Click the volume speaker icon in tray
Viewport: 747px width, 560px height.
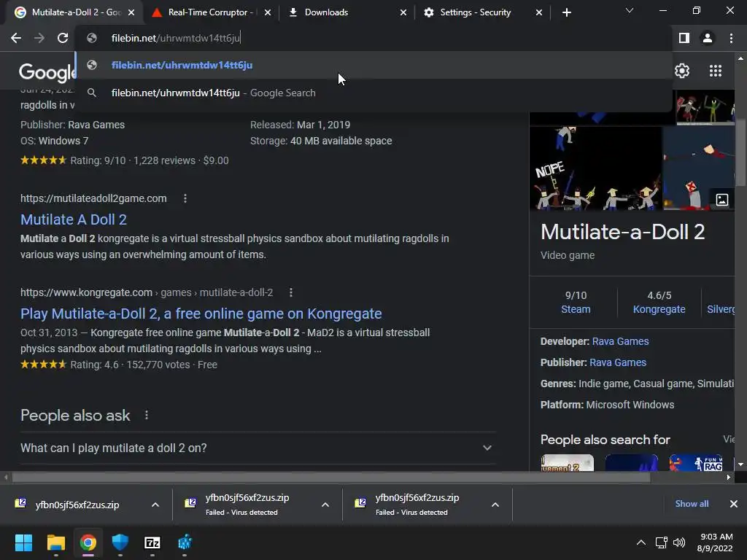[x=679, y=542]
